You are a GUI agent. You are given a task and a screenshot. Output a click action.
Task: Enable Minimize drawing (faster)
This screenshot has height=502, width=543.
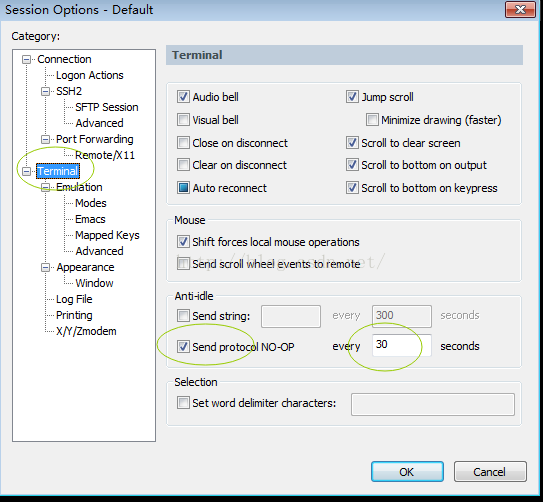coord(372,120)
